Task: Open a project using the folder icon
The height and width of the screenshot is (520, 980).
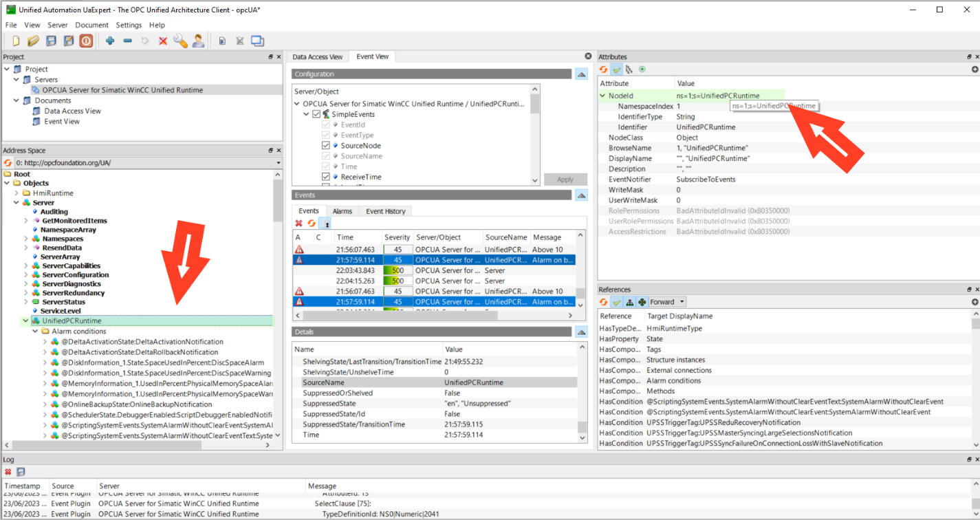Action: (x=33, y=41)
